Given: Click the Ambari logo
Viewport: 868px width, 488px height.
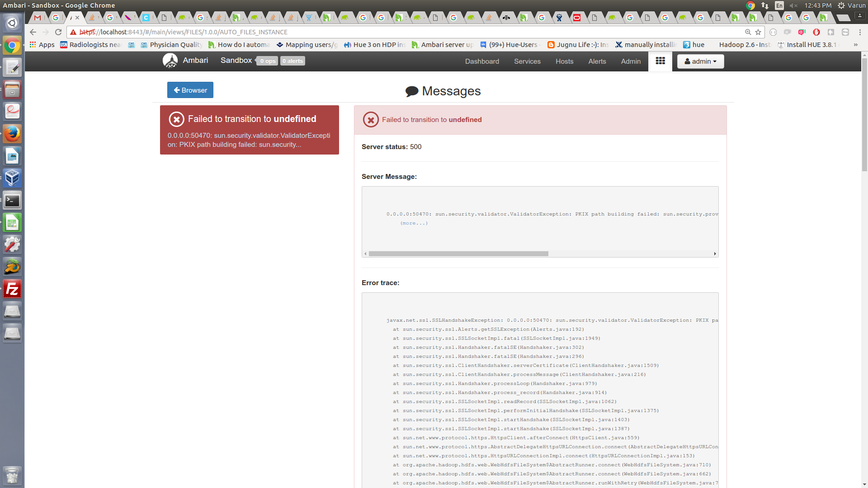Looking at the screenshot, I should point(170,60).
